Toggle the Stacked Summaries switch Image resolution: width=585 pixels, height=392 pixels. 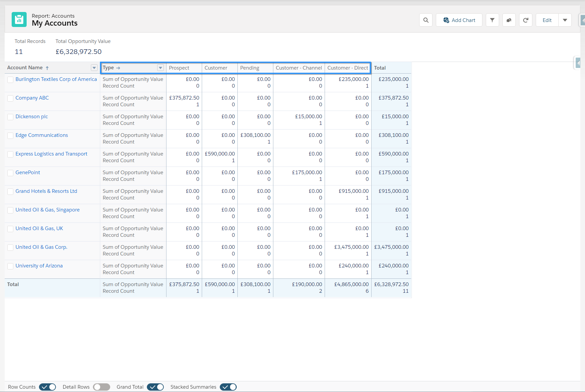(x=228, y=387)
